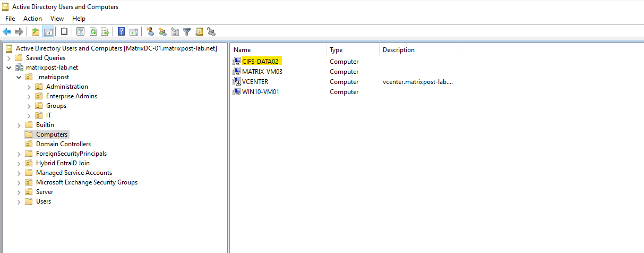Expand the Builtin container

point(19,125)
